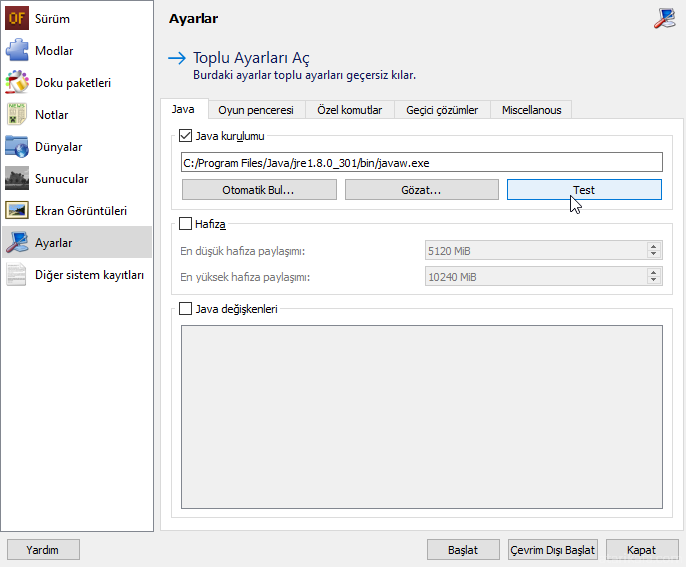Click the Dünyalar globe folder icon
This screenshot has width=686, height=567.
[x=17, y=146]
